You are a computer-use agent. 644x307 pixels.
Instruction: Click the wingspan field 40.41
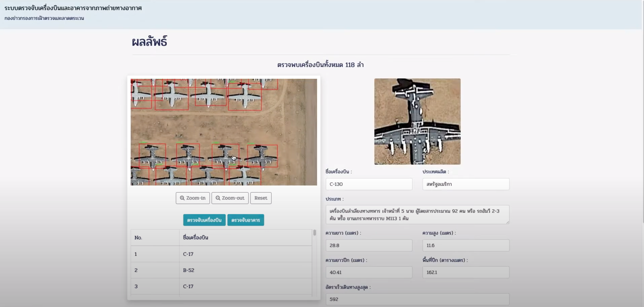pyautogui.click(x=369, y=272)
